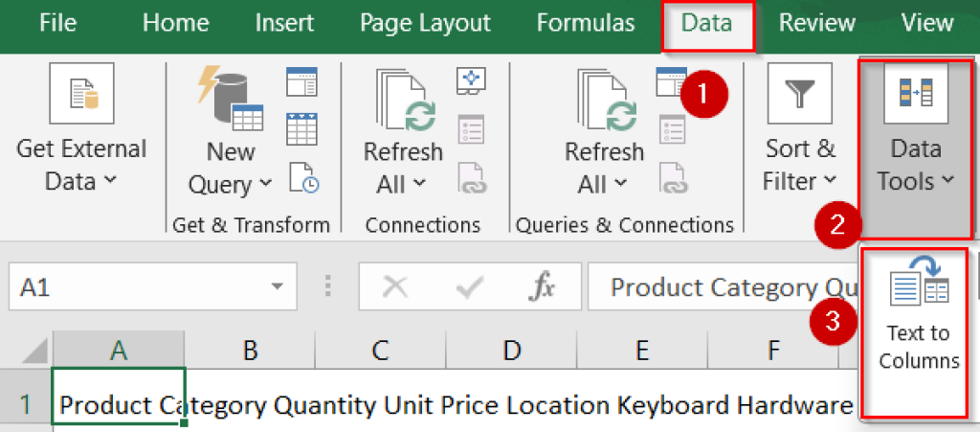This screenshot has width=980, height=432.
Task: Click the Select All corner triangle
Action: [x=33, y=351]
